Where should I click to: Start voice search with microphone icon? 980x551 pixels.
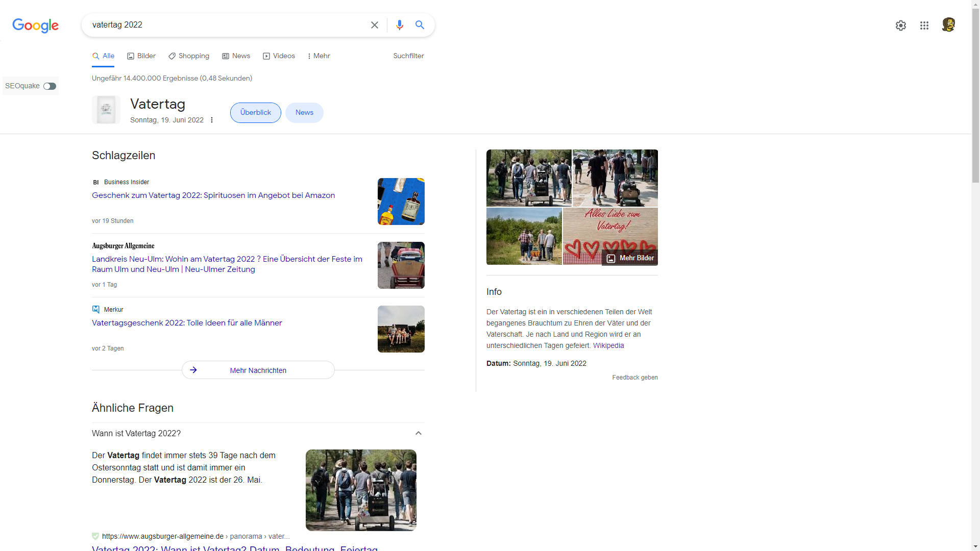pyautogui.click(x=400, y=25)
